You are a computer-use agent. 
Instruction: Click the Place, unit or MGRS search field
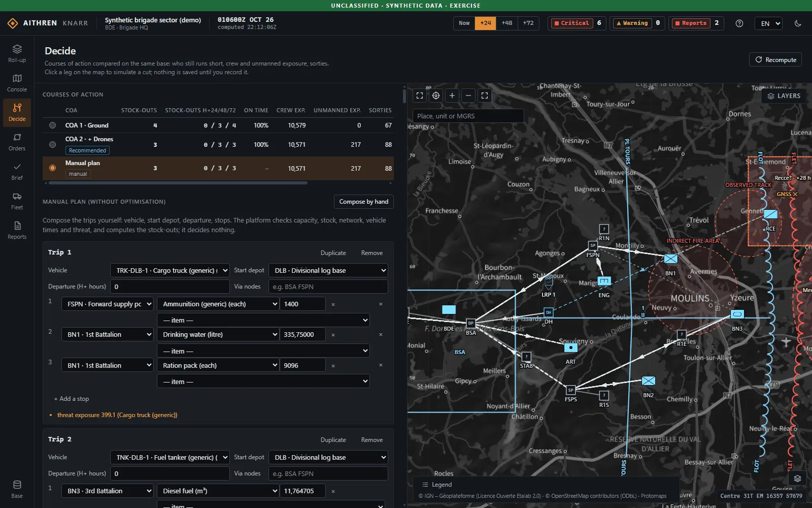[468, 116]
